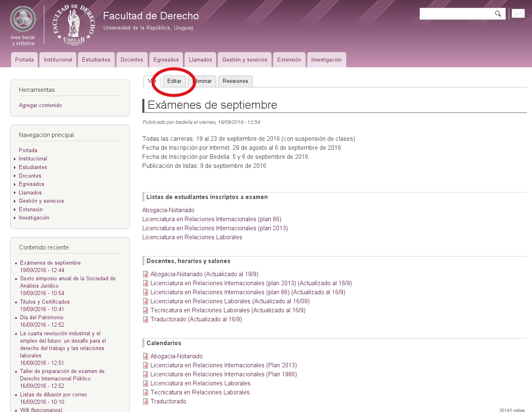Screen dimensions: 532x412
Task: Click the Área Social y Artística logo
Action: click(x=23, y=25)
